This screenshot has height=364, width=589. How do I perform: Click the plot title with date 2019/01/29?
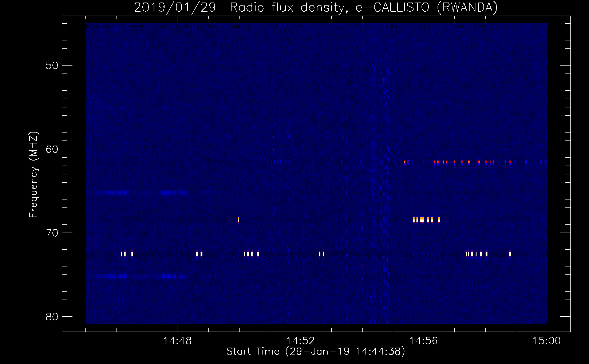pyautogui.click(x=316, y=7)
